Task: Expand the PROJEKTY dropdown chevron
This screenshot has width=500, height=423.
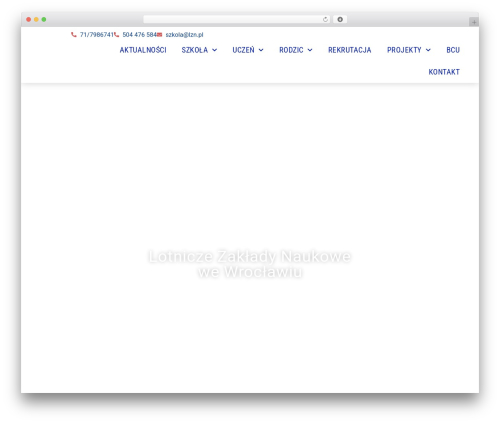Action: tap(428, 50)
